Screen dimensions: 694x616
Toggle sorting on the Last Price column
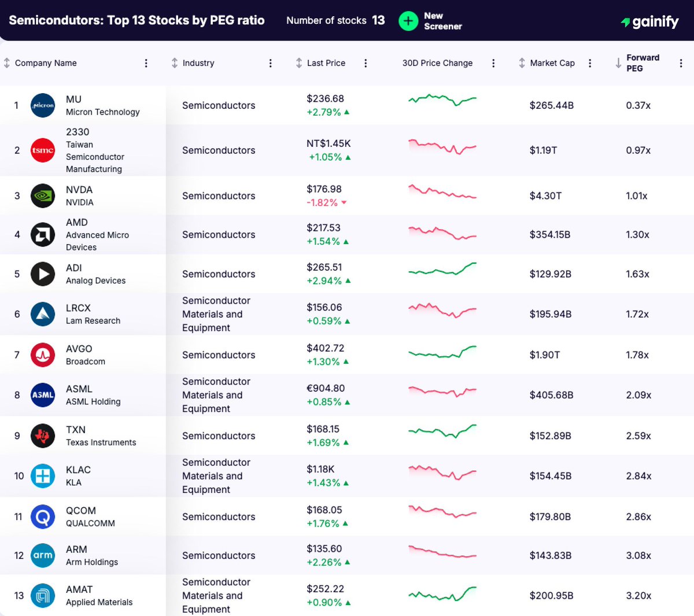point(299,63)
